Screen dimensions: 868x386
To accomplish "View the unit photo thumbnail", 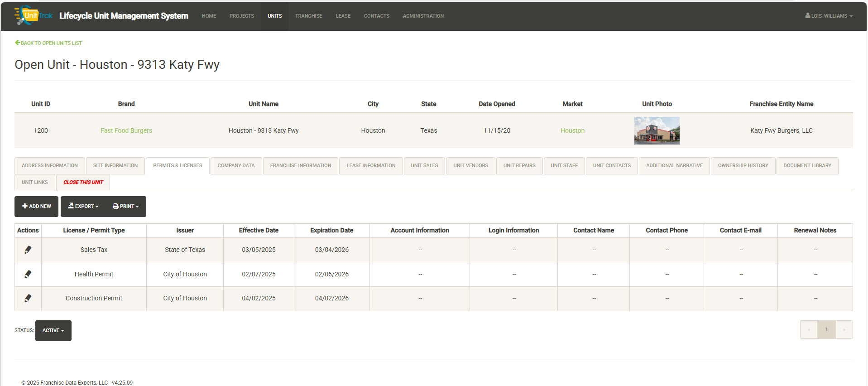I will click(657, 130).
